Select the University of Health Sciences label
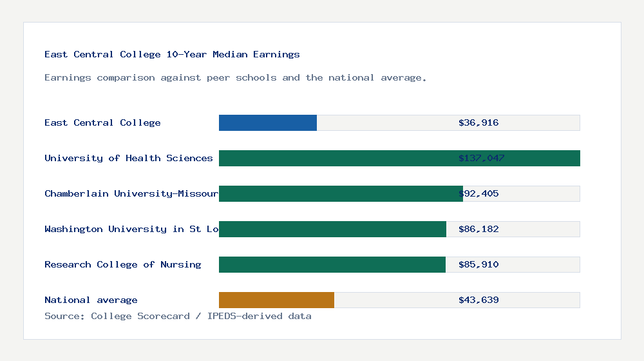 (129, 158)
